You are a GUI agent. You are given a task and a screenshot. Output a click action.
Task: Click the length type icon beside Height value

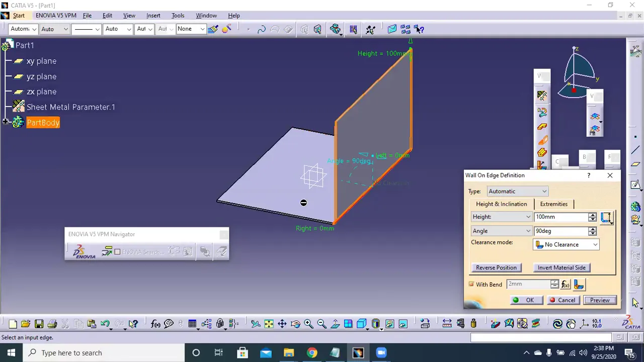(x=606, y=217)
